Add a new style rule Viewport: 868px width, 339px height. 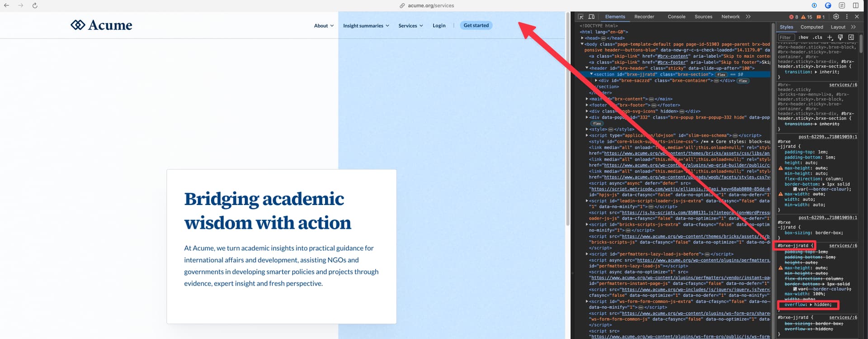[x=830, y=38]
